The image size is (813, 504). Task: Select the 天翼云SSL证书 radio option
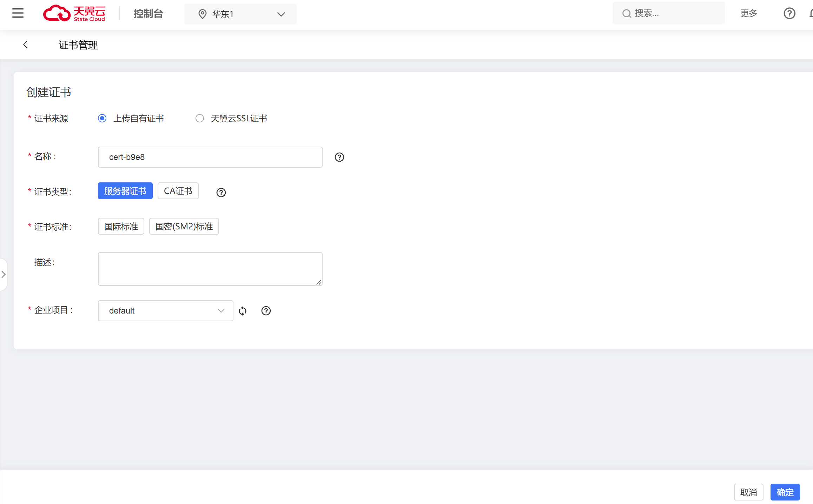[200, 119]
